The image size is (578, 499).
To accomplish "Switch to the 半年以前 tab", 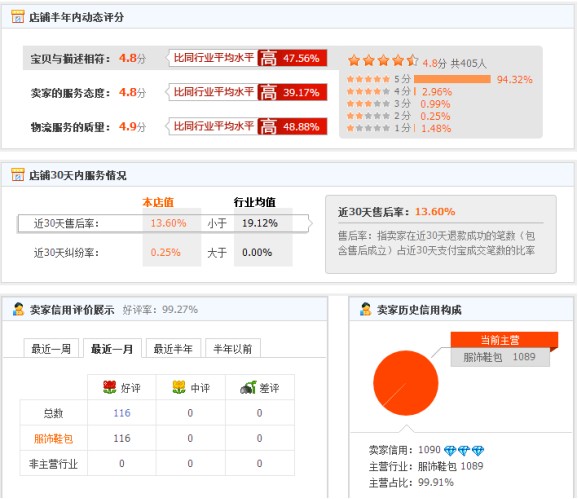I will pyautogui.click(x=233, y=348).
